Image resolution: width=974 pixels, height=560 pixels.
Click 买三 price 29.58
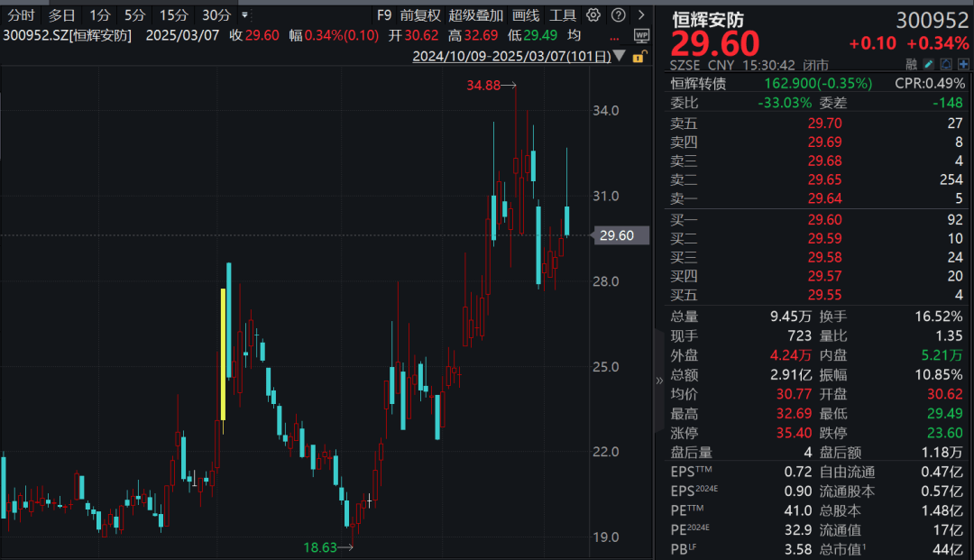pyautogui.click(x=824, y=257)
